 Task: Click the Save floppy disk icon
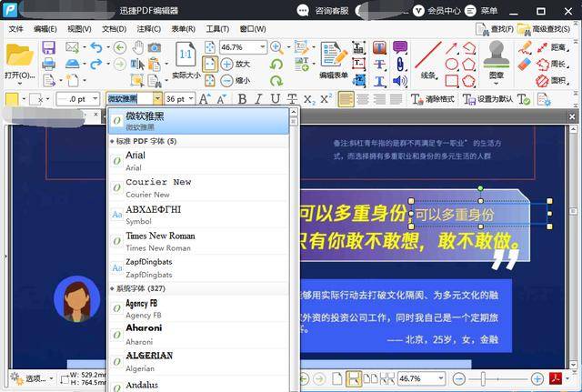[x=48, y=48]
